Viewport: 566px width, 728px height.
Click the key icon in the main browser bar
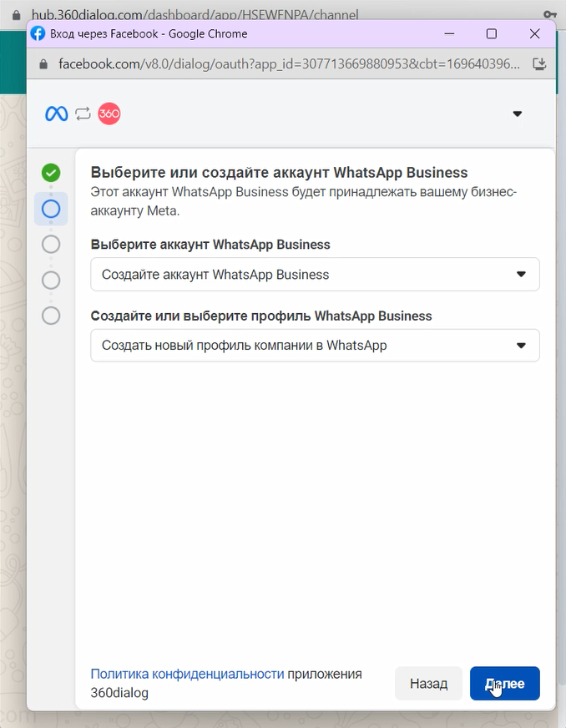pos(550,15)
